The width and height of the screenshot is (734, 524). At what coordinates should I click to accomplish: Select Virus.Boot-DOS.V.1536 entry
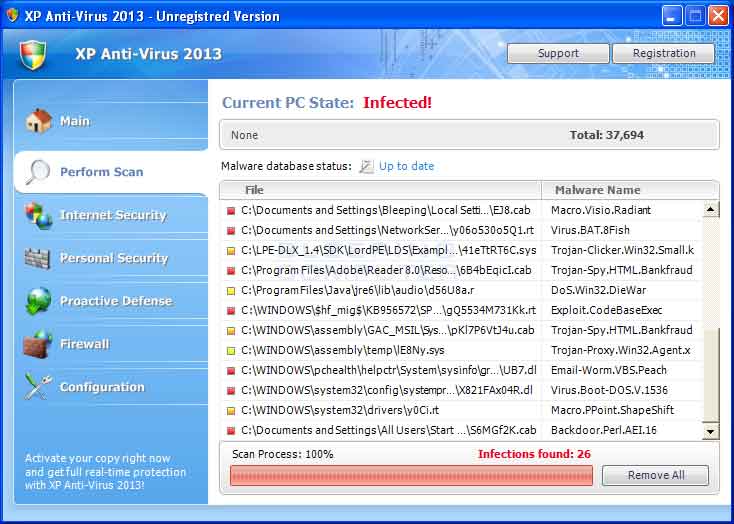[609, 390]
